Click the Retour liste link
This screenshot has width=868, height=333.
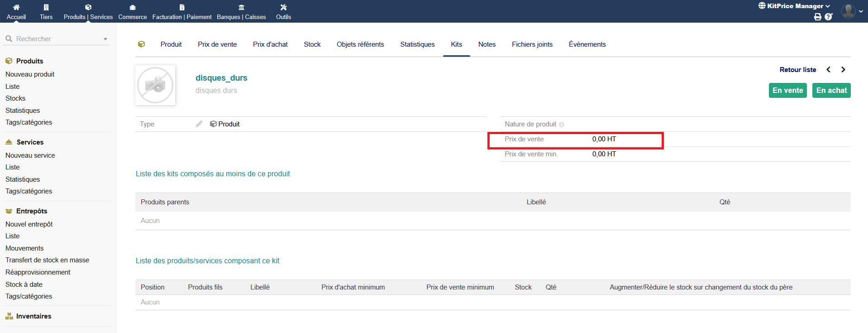pyautogui.click(x=797, y=70)
